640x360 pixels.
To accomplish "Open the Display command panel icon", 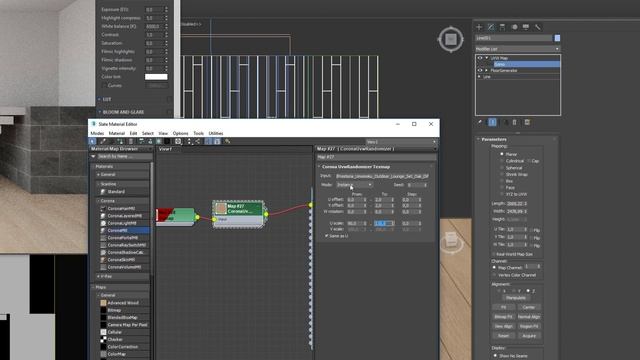I will (526, 27).
